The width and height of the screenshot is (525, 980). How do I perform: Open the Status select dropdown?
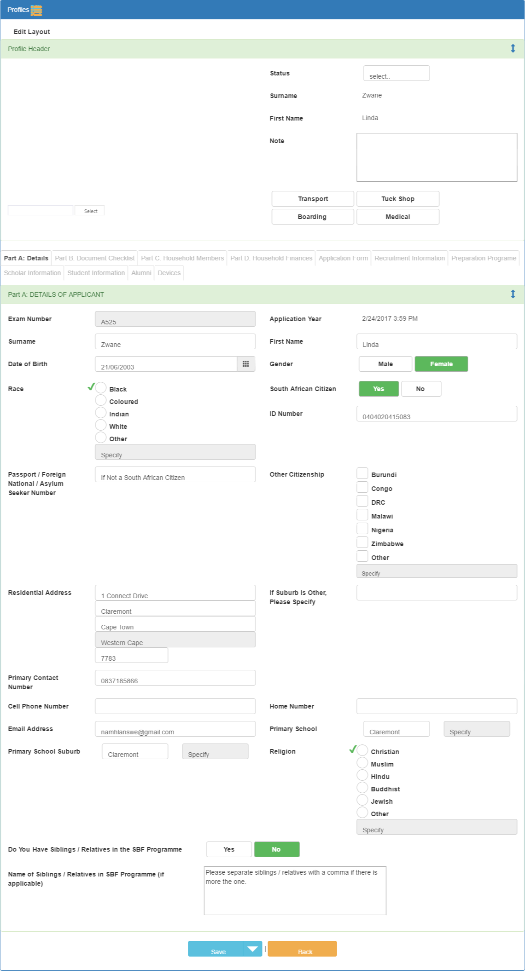[397, 73]
